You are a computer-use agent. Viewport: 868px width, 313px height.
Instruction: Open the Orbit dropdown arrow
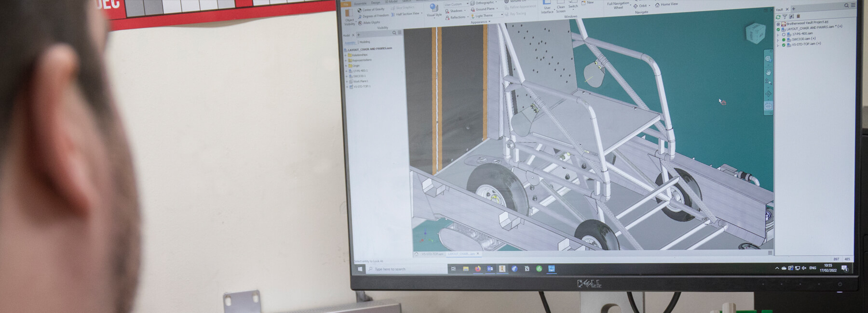click(650, 6)
